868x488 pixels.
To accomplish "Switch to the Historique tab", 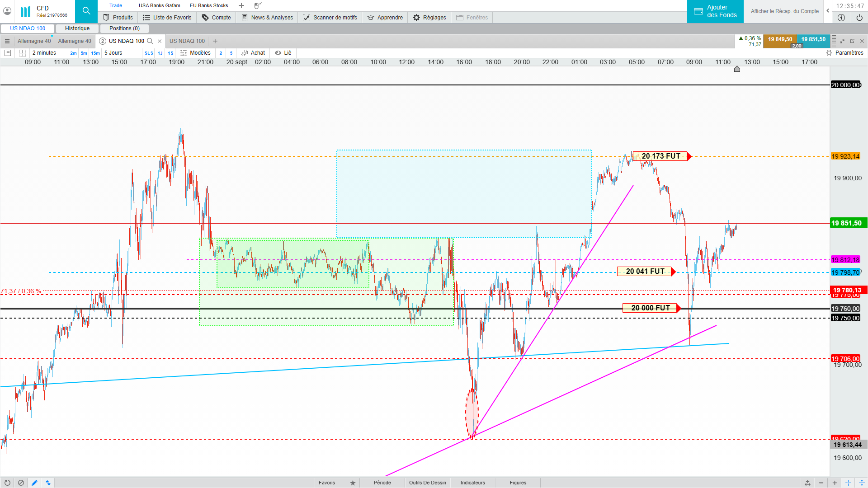I will click(x=77, y=28).
